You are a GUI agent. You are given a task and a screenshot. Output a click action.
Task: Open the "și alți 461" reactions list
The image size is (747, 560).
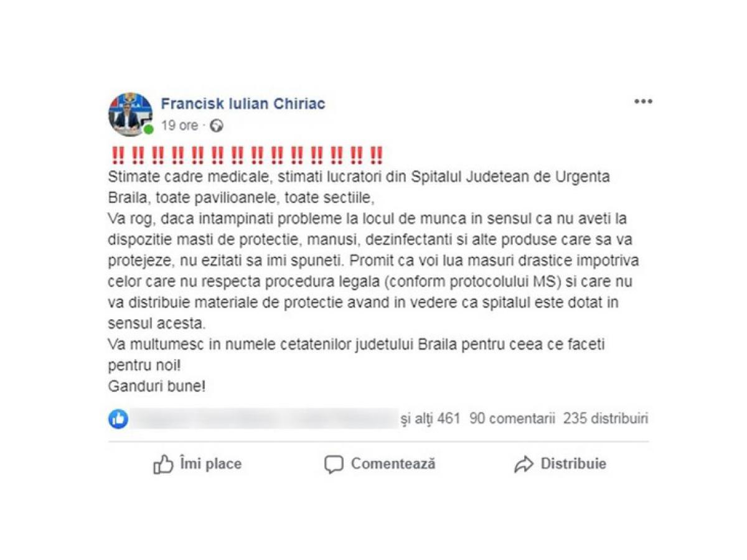pos(431,419)
